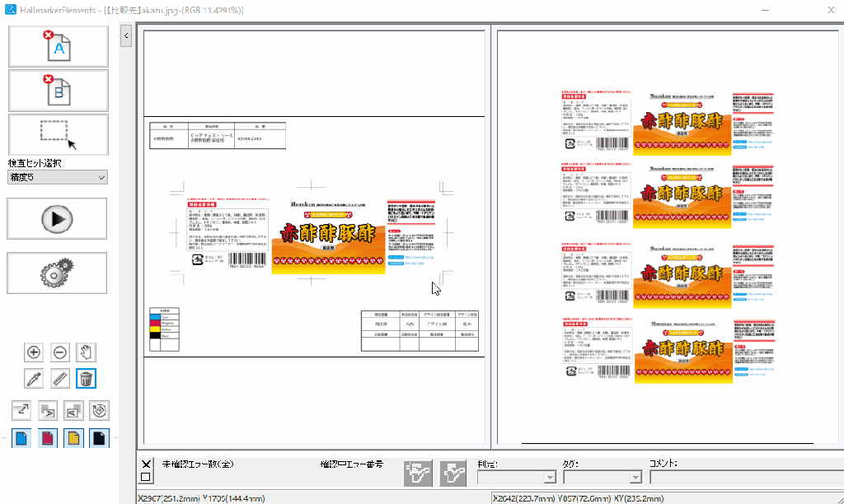Toggle the yellow channel page button
The width and height of the screenshot is (844, 504).
tap(73, 438)
